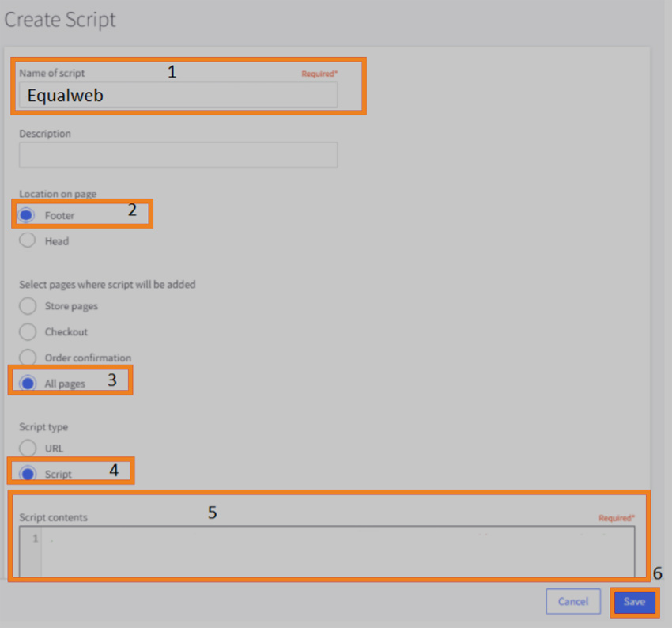
Task: Pick the Order confirmation radio option
Action: (x=28, y=357)
